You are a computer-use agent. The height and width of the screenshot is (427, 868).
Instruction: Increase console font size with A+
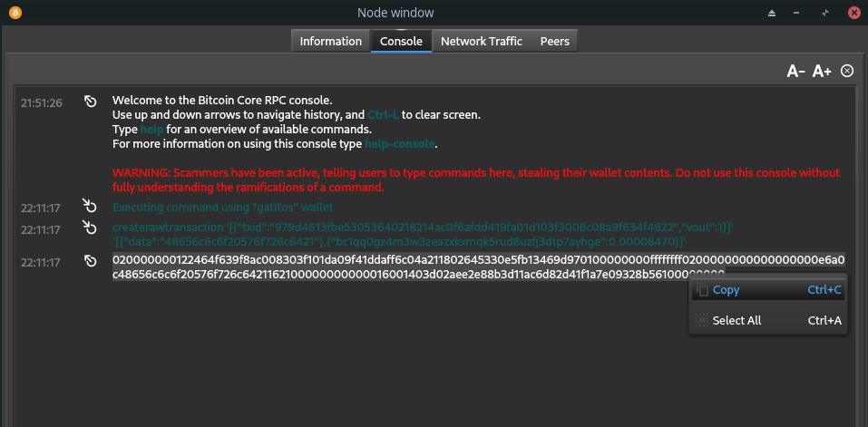coord(822,72)
